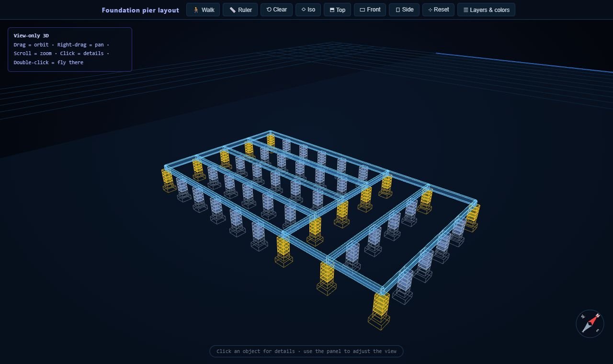Reset the camera view
Screen dimensions: 613x364
pos(438,10)
